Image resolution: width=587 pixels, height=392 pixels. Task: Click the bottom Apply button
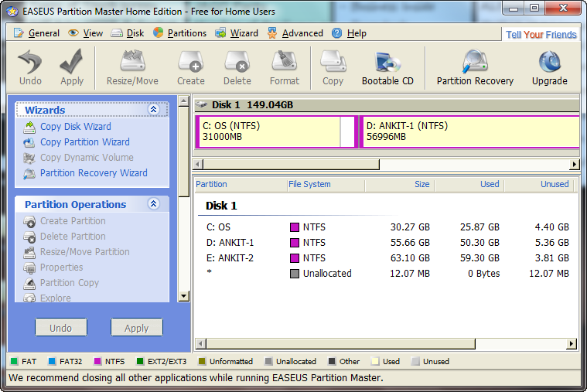point(137,328)
